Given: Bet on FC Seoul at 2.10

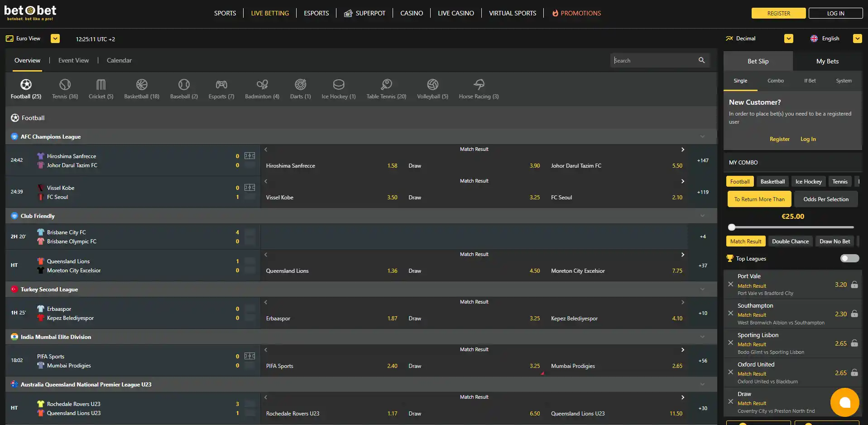Looking at the screenshot, I should [x=617, y=198].
